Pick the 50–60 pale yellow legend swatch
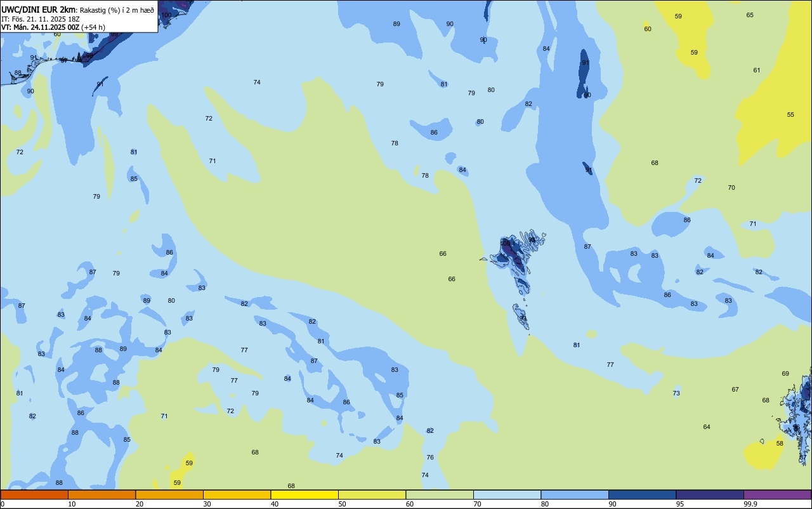This screenshot has height=509, width=812. (x=372, y=494)
